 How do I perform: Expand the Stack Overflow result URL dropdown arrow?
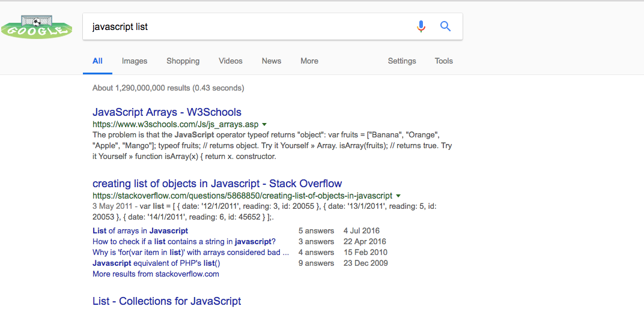(398, 196)
